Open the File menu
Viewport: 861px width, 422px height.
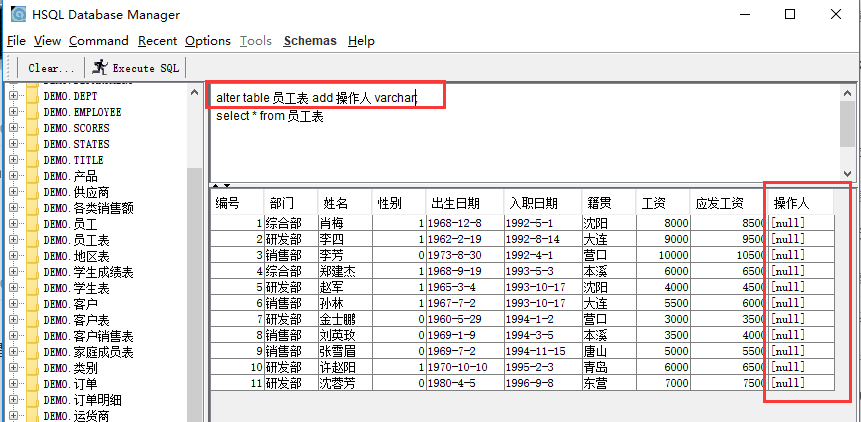click(x=16, y=41)
